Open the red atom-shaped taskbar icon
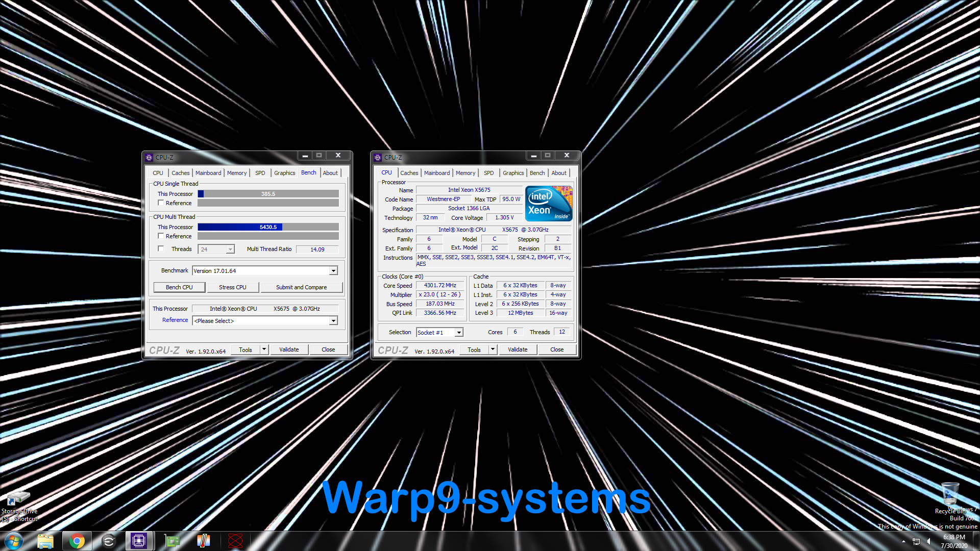Image resolution: width=980 pixels, height=551 pixels. [x=235, y=541]
